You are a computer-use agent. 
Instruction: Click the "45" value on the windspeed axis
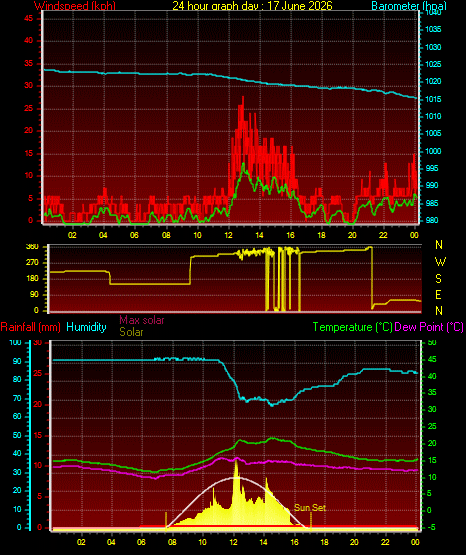click(x=28, y=18)
